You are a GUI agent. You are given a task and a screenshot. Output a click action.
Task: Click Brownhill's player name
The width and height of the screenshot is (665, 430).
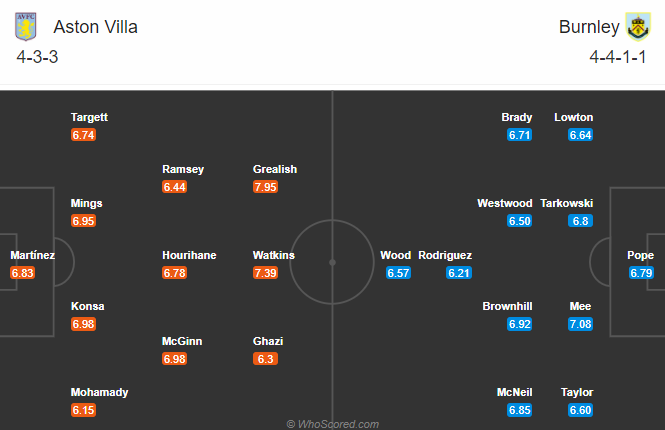tap(507, 306)
